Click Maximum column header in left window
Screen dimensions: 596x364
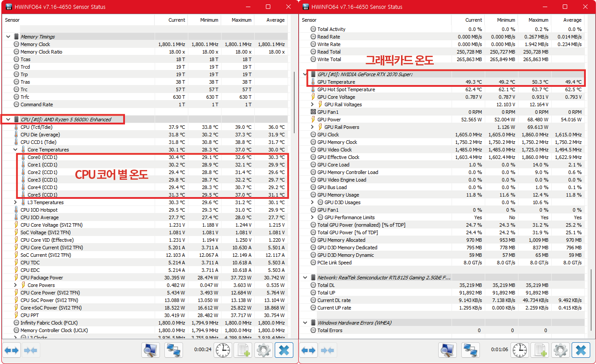238,20
